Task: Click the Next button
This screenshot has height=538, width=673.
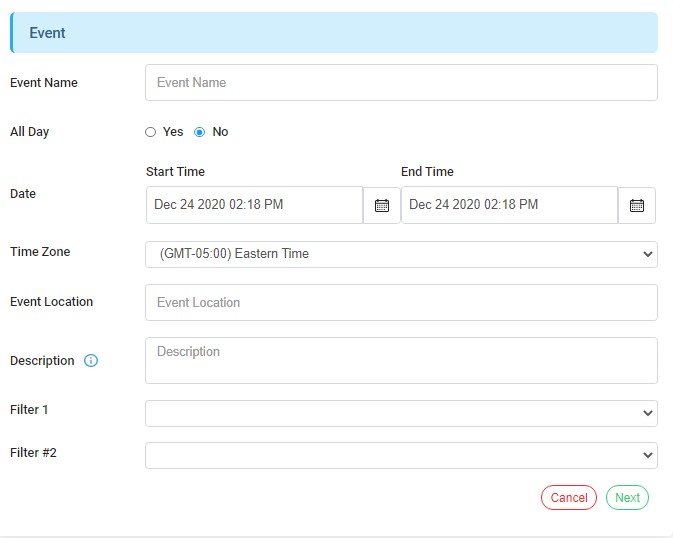Action: coord(627,497)
